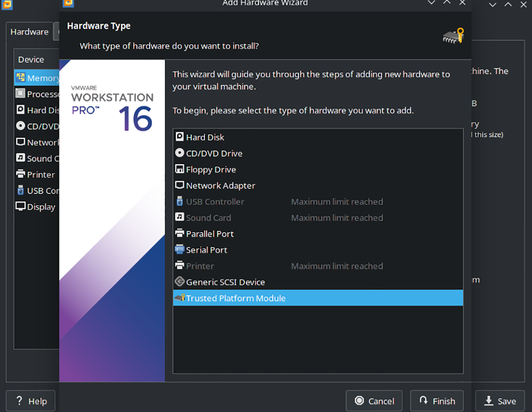
Task: Select the Trusted Platform Module entry text
Action: pos(236,298)
